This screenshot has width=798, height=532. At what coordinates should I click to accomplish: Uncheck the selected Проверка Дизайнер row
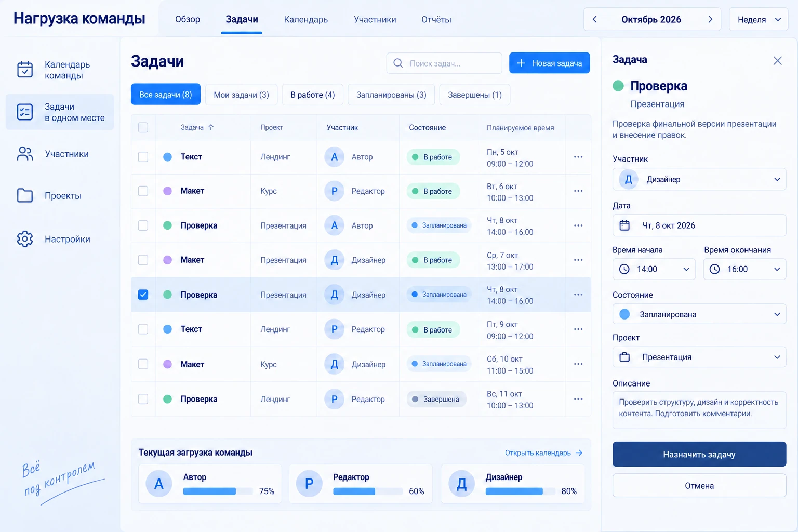coord(143,295)
